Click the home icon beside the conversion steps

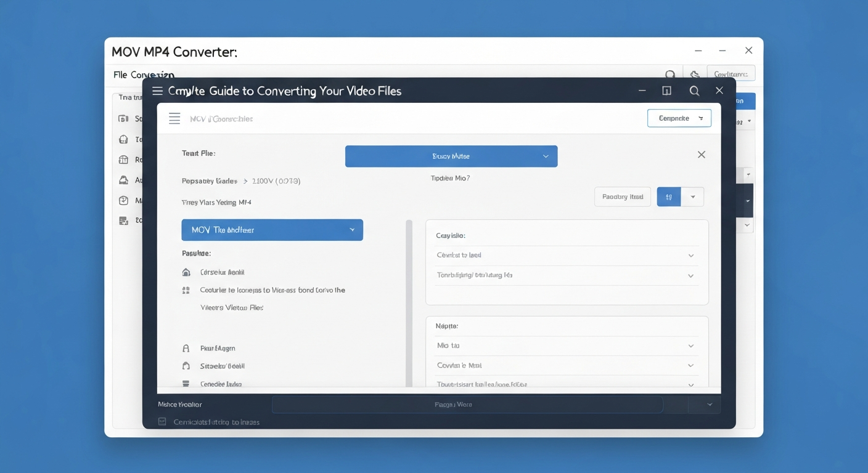click(x=186, y=272)
